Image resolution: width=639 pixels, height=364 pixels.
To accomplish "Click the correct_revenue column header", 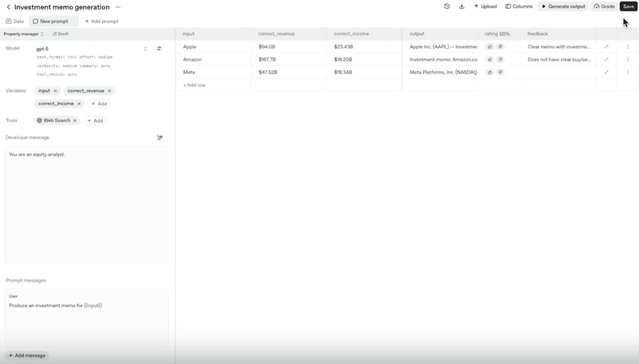I will click(289, 34).
